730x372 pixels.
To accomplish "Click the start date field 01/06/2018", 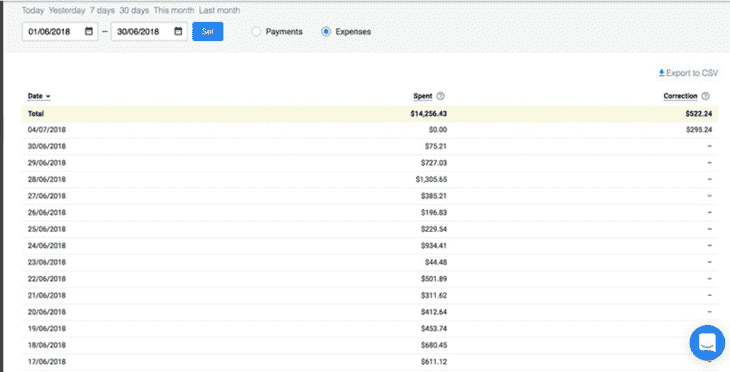I will pos(60,31).
